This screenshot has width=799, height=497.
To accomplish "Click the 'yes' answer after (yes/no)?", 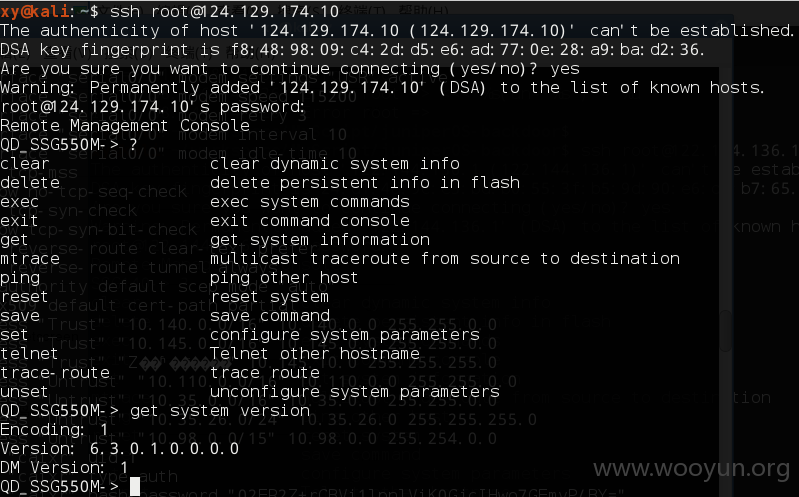I will pyautogui.click(x=565, y=69).
